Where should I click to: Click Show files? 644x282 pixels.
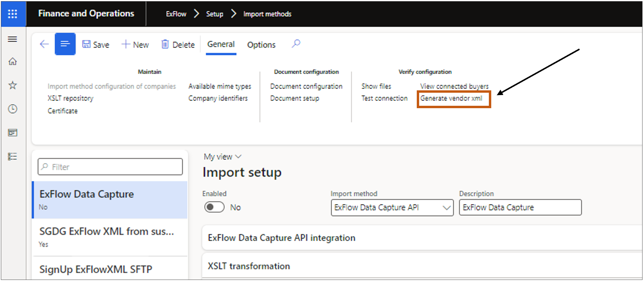(x=376, y=86)
